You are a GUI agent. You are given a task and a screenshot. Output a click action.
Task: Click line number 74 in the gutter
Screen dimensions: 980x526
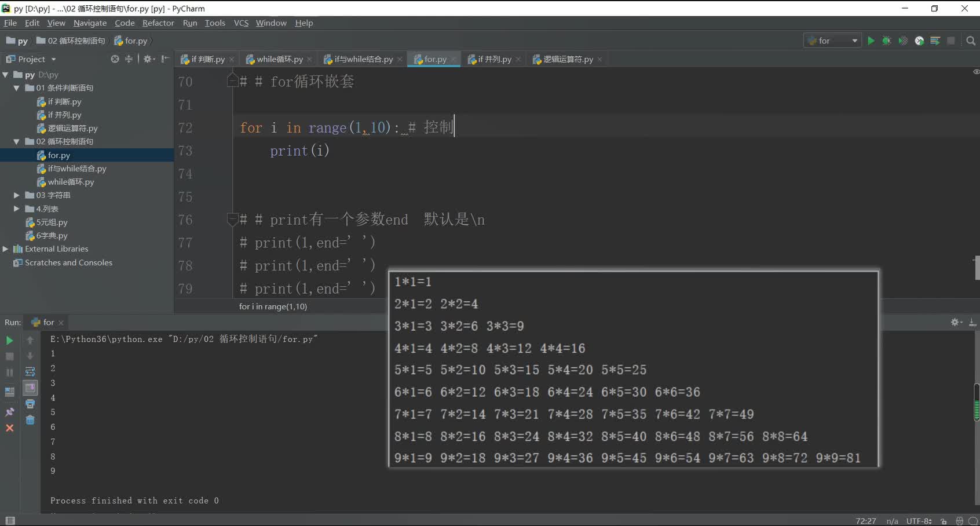point(185,174)
